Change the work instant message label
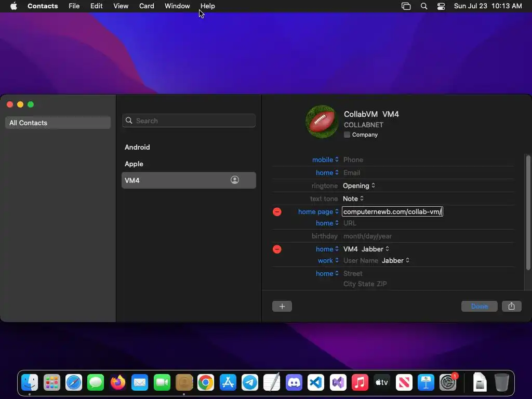Image resolution: width=532 pixels, height=399 pixels. coord(328,261)
